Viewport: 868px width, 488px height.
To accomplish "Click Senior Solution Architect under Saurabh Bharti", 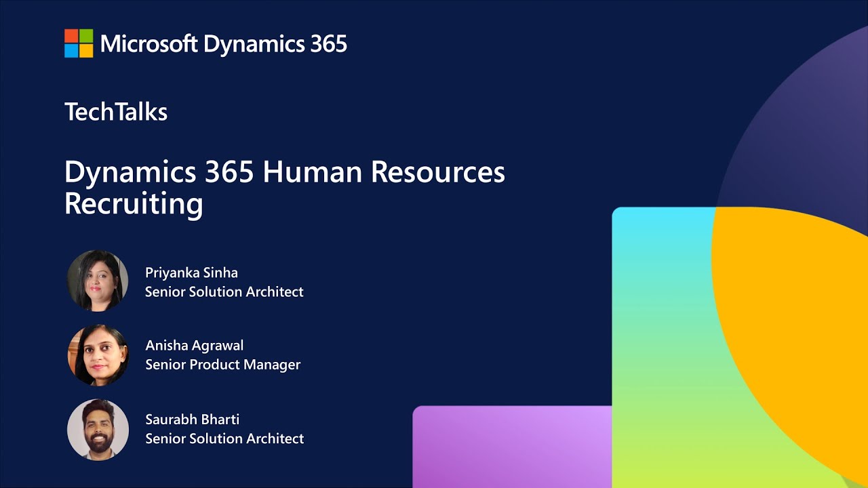I will tap(224, 439).
